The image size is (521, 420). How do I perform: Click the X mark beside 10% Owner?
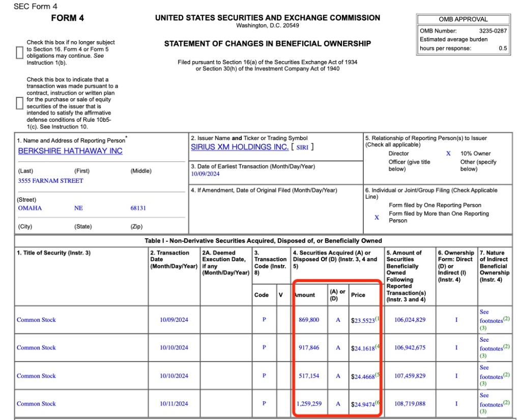448,153
